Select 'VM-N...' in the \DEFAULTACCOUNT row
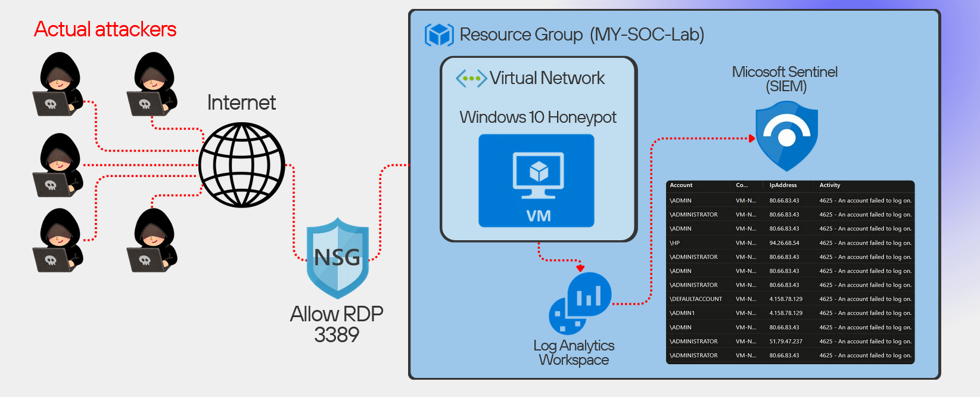Screen dimensions: 980x397 746,299
